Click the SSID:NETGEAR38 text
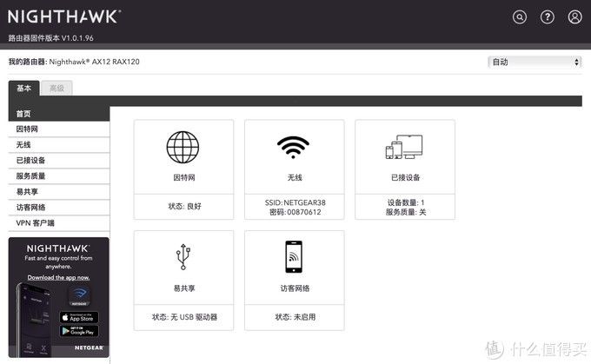The height and width of the screenshot is (364, 591). click(295, 202)
